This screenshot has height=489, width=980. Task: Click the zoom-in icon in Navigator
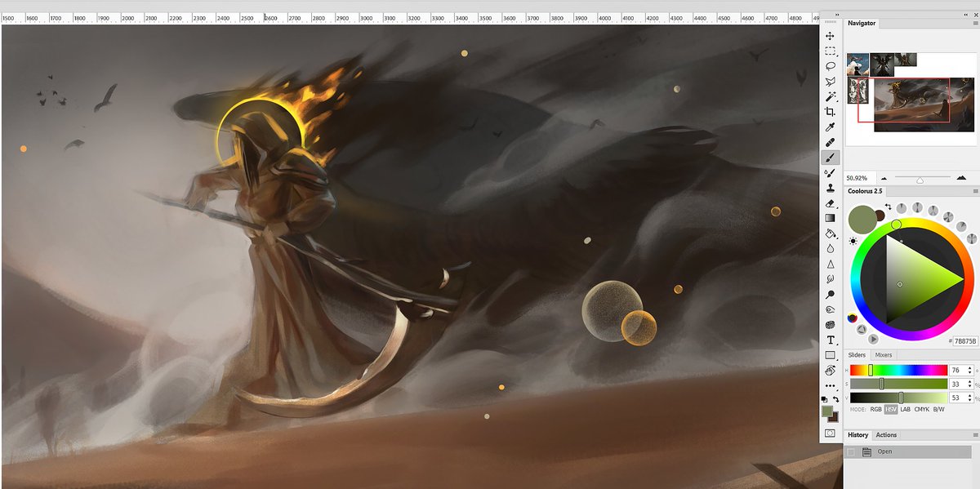tap(960, 177)
